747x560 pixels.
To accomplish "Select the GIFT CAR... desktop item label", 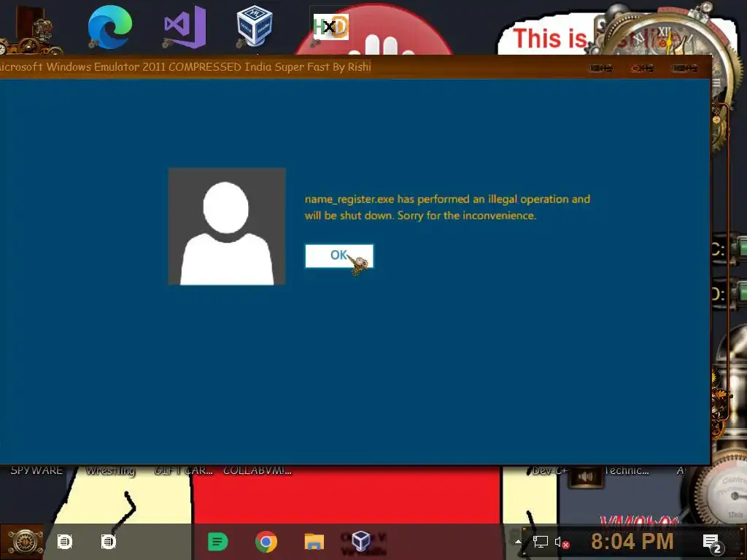I will pyautogui.click(x=183, y=470).
